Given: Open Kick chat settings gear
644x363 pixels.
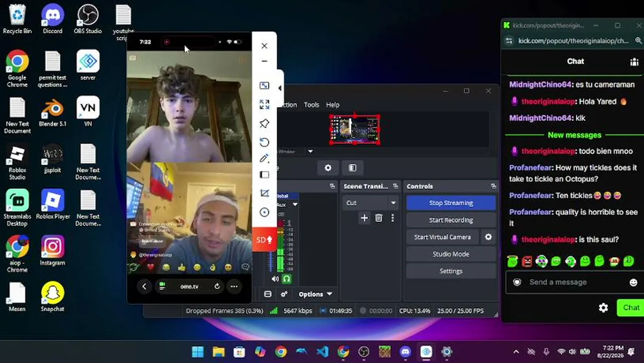Looking at the screenshot, I should click(603, 308).
